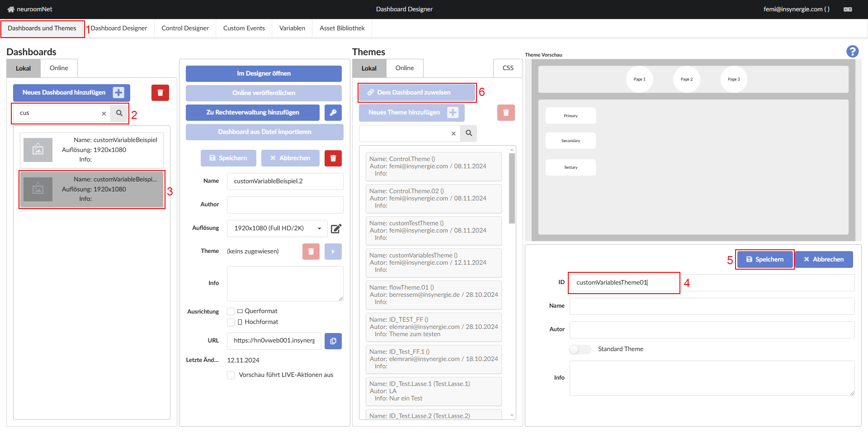868x433 pixels.
Task: Remove assigned theme with pink trash icon
Action: tap(311, 252)
